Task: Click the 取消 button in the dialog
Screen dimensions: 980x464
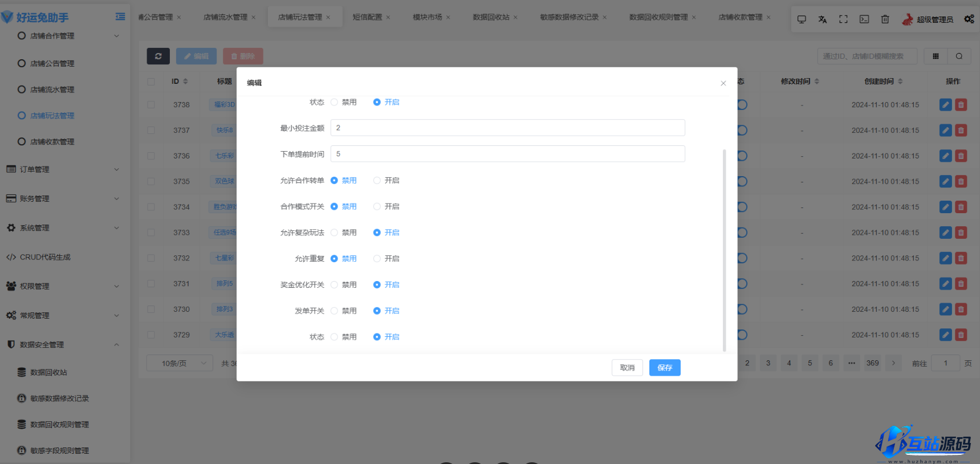Action: (x=627, y=368)
